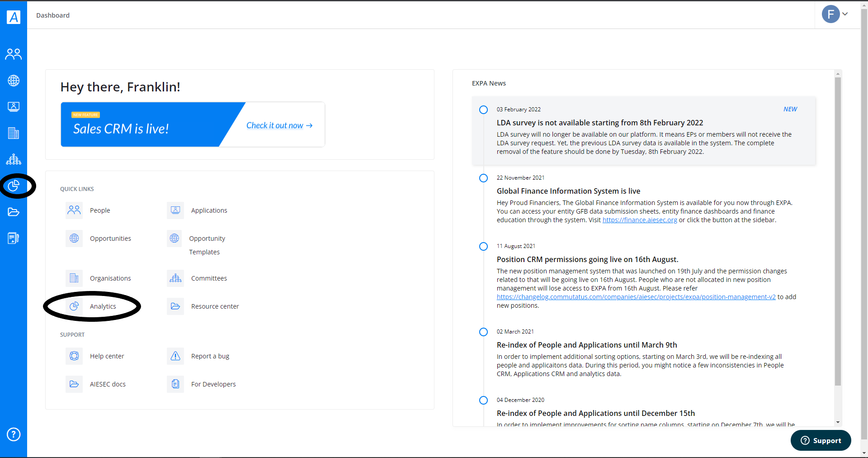
Task: Open Applications icon in the sidebar
Action: pos(14,107)
